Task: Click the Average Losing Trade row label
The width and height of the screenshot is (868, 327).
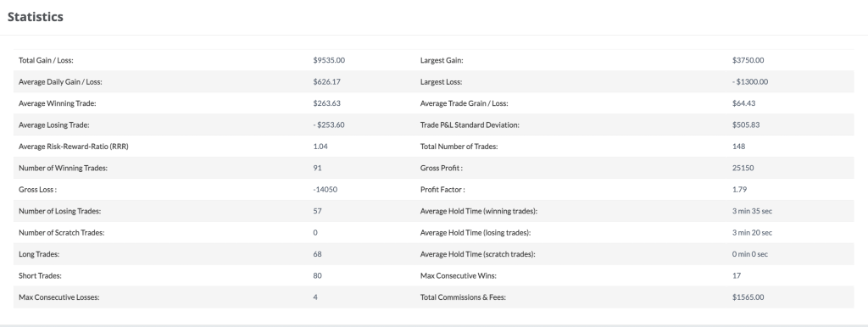Action: [53, 125]
